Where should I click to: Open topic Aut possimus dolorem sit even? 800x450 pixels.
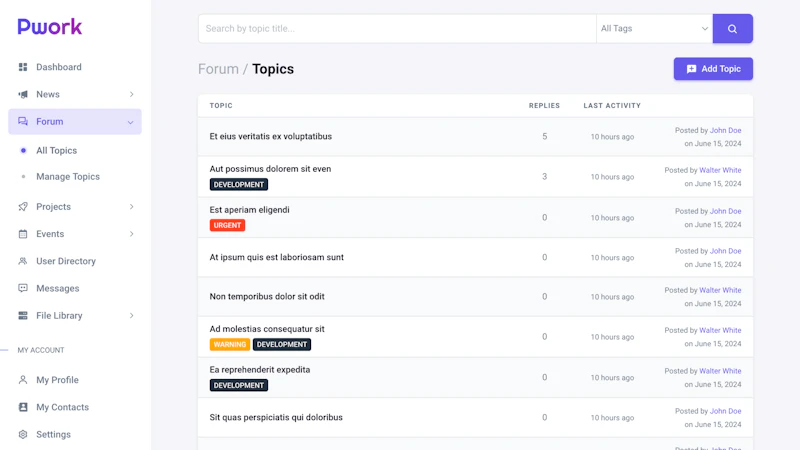(x=270, y=169)
